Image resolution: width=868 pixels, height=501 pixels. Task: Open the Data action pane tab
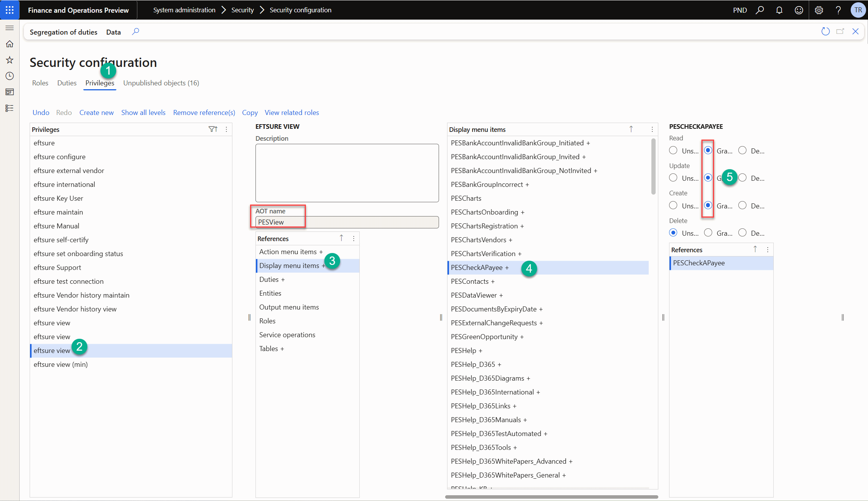click(x=114, y=32)
